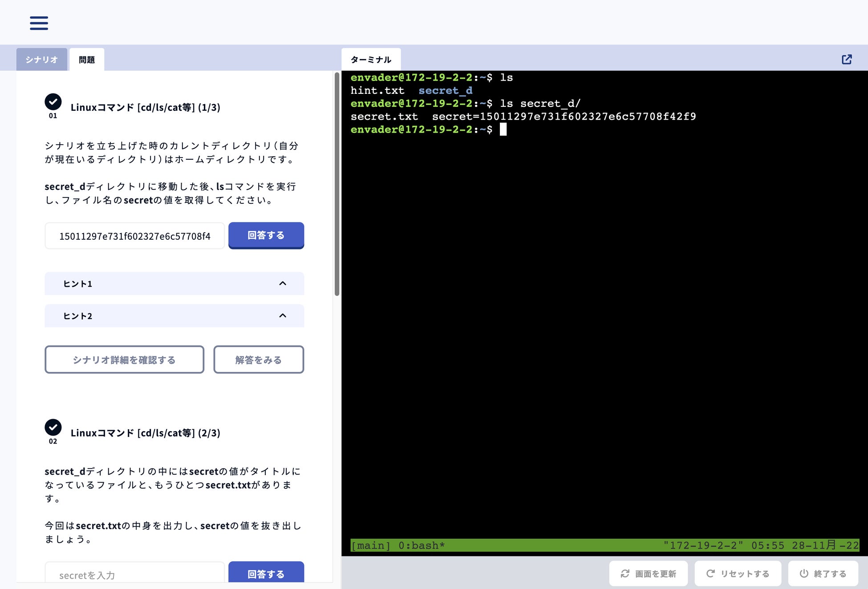Screen dimensions: 868x589
Task: Click question 02 checkmark badge
Action: 53,428
